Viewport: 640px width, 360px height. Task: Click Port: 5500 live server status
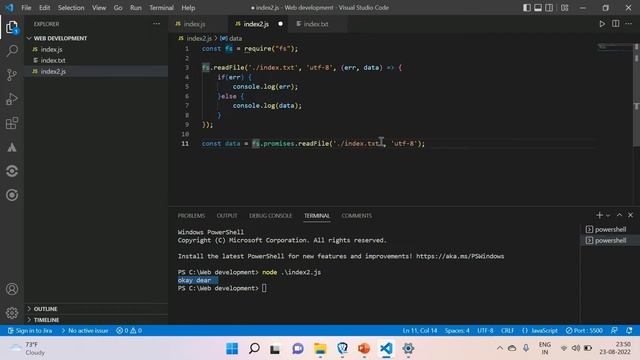[584, 331]
